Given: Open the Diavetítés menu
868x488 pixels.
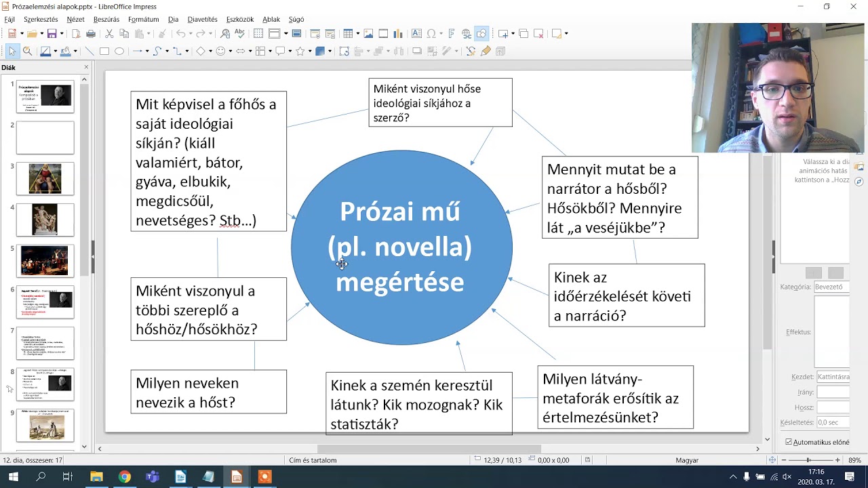Looking at the screenshot, I should pos(202,20).
